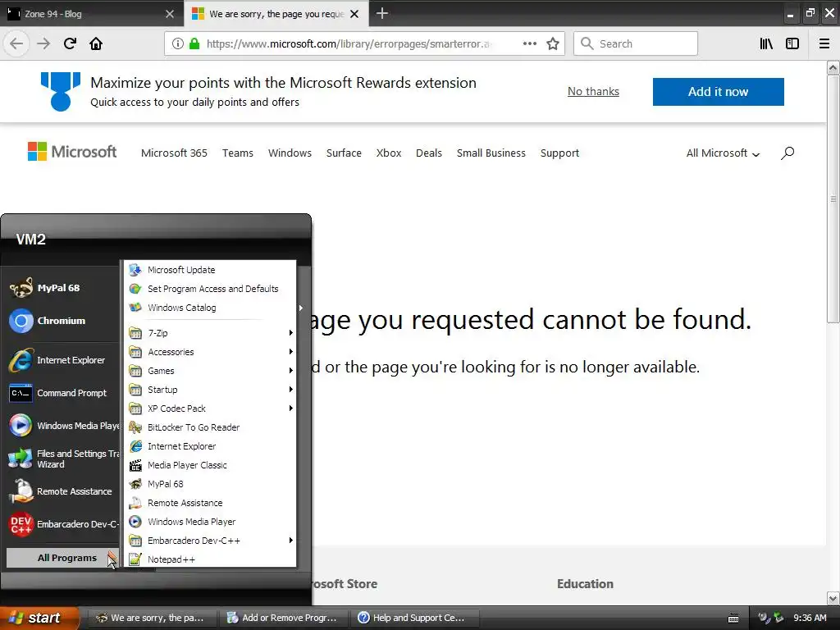This screenshot has height=630, width=840.
Task: Select MyPal 68 in All Programs list
Action: pos(210,484)
